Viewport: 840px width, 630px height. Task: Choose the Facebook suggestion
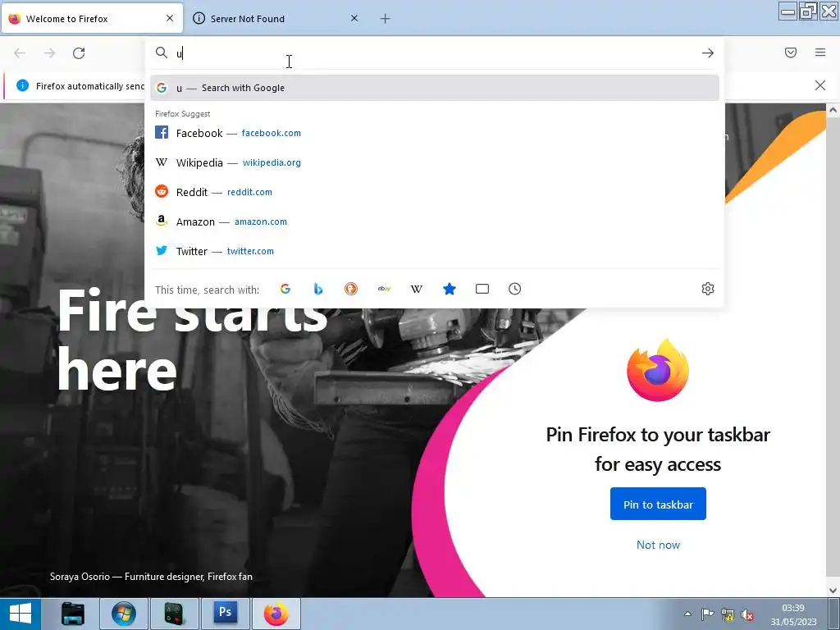(435, 133)
